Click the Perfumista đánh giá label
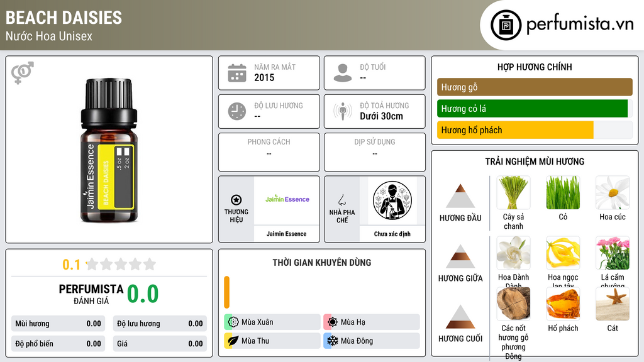The image size is (644, 362). [x=91, y=294]
